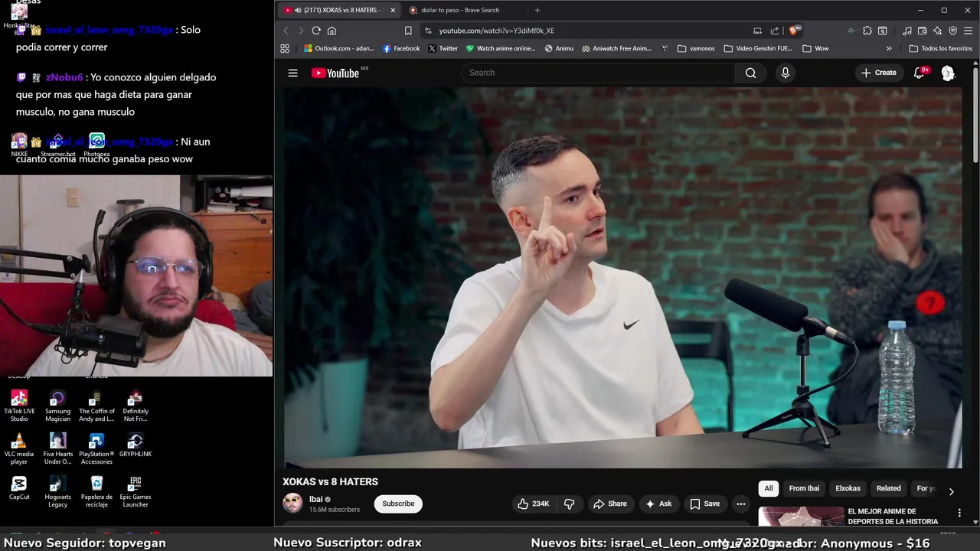Open Papelera de reciclaje icon
980x551 pixels.
pos(96,491)
